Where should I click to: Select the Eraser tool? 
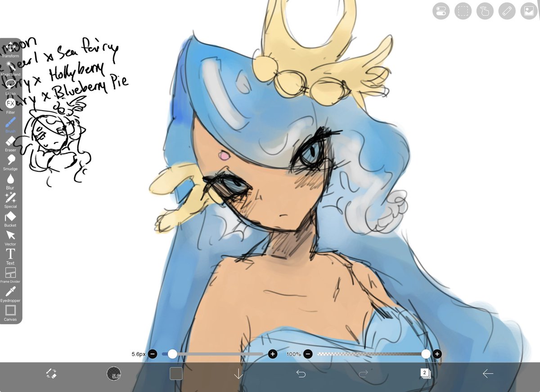point(10,144)
